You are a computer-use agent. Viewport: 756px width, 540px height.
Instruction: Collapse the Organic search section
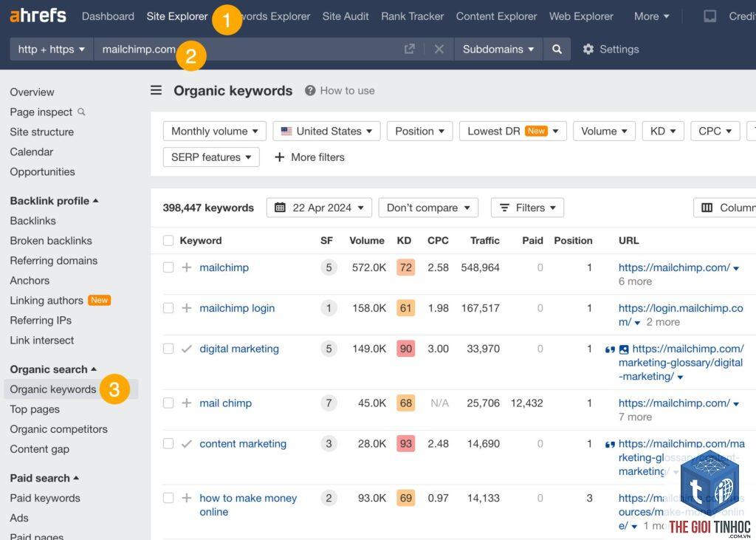coord(53,369)
